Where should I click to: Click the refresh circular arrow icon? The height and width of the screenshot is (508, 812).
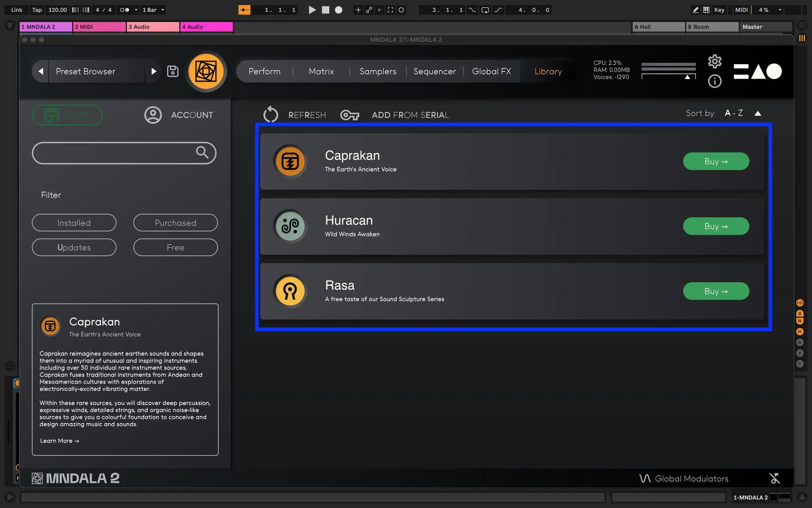tap(271, 114)
